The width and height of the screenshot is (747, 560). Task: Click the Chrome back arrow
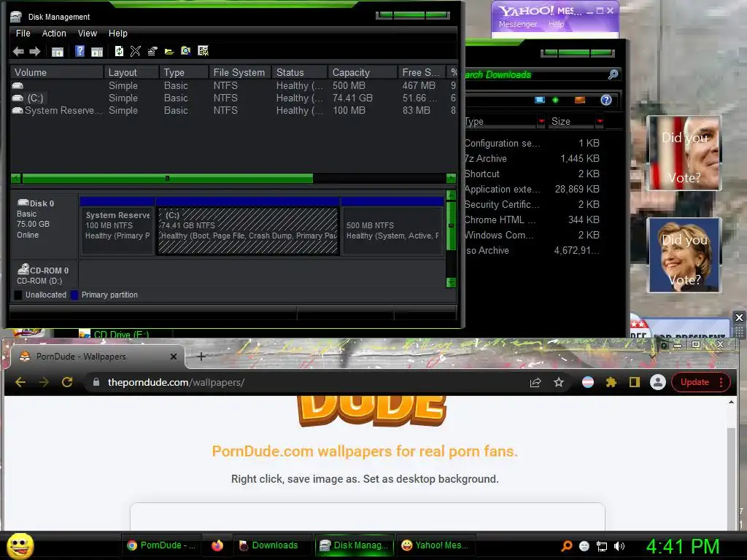click(x=20, y=382)
